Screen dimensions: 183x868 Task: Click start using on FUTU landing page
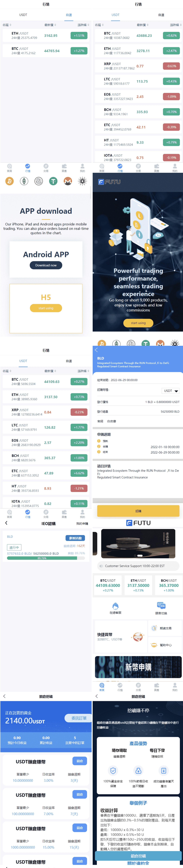(138, 323)
